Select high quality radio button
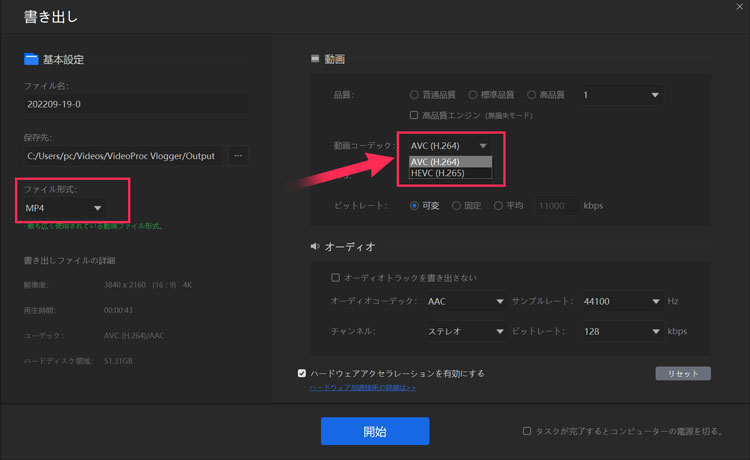Image resolution: width=750 pixels, height=460 pixels. pos(531,95)
